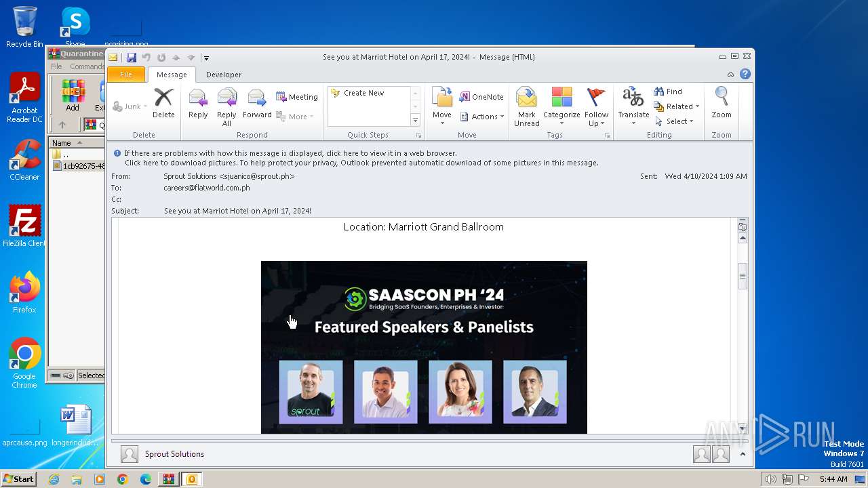Go up one folder in WinRAR

[x=62, y=125]
